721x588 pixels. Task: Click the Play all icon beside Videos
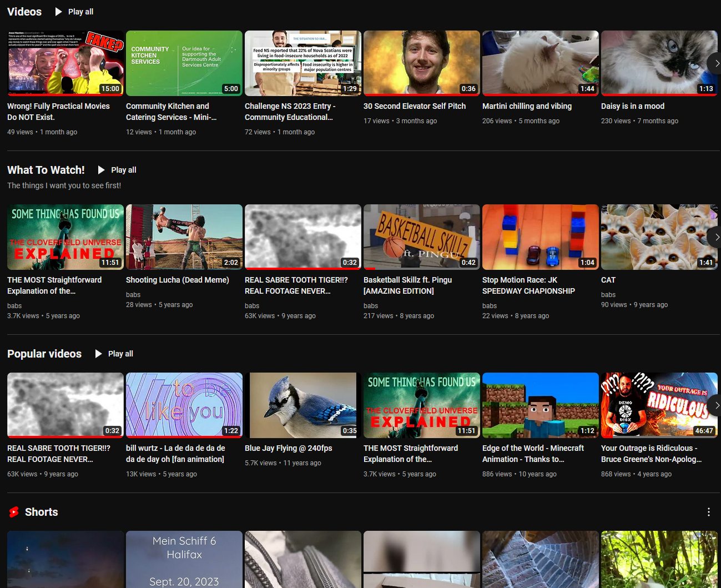(58, 12)
